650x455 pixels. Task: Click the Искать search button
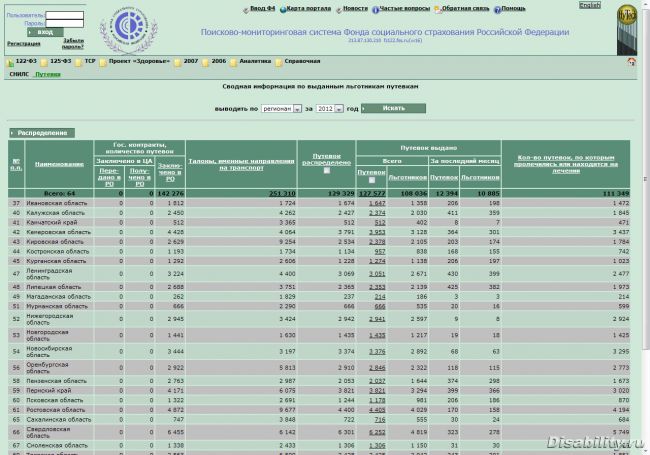[393, 108]
